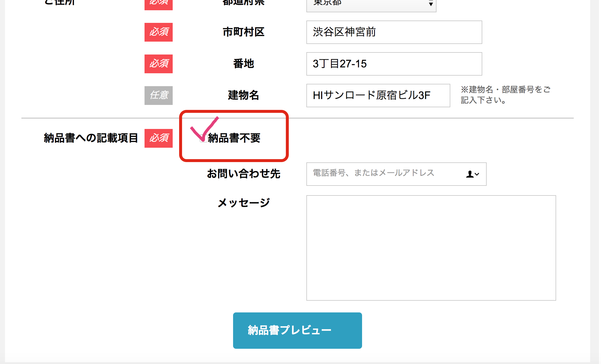Click the 番地 field containing 3丁目27-15
This screenshot has width=601, height=364.
point(394,64)
